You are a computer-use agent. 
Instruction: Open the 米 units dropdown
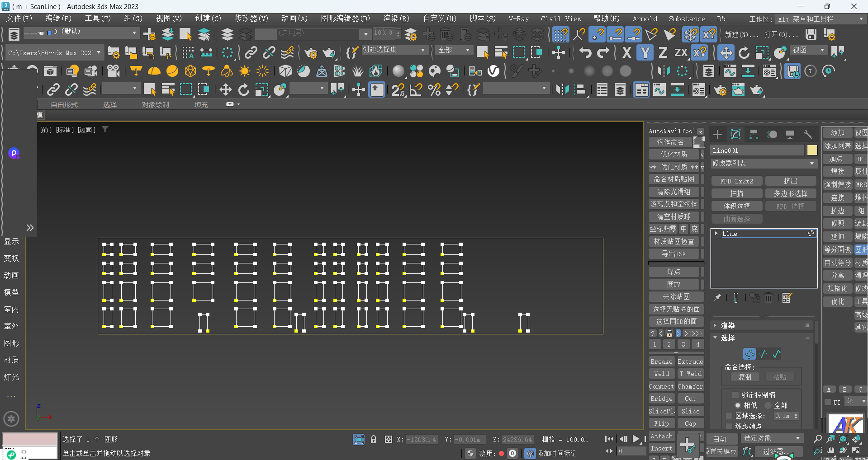855,401
